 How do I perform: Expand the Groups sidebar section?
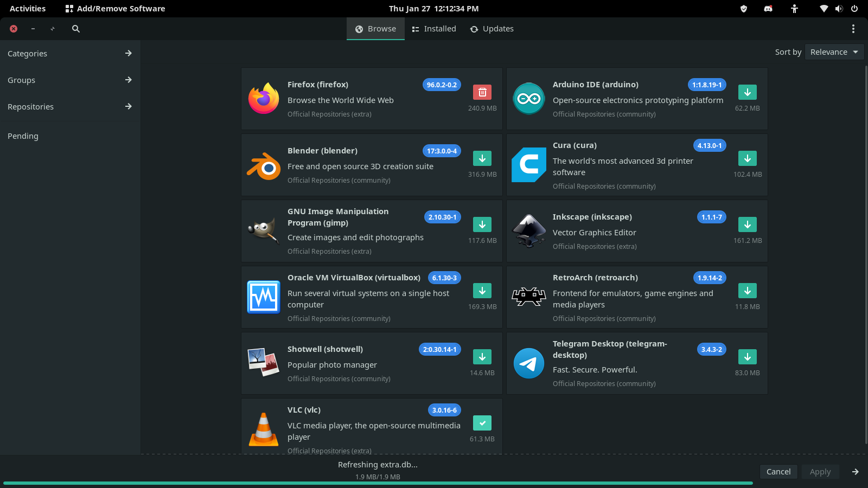point(70,80)
